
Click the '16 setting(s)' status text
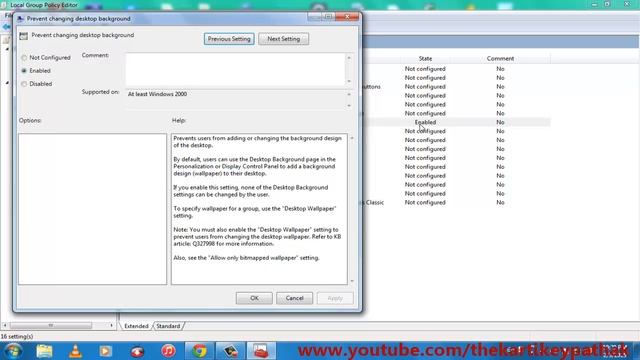click(17, 336)
